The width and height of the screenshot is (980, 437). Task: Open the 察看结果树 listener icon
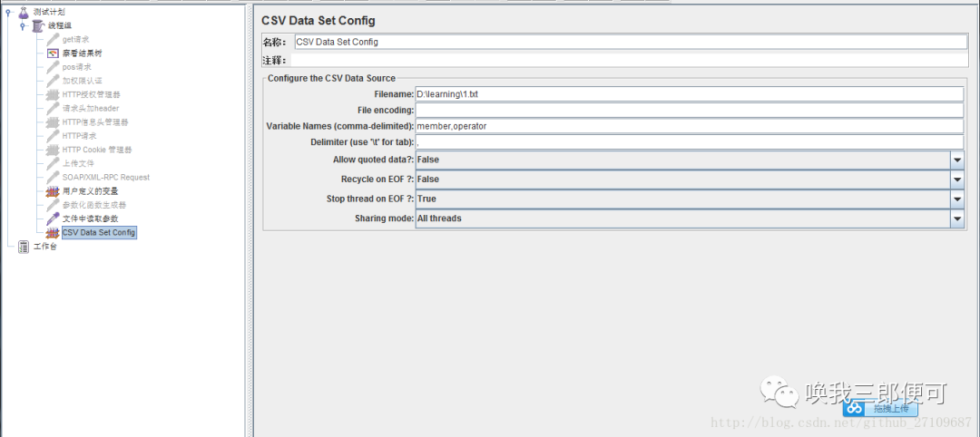[54, 53]
